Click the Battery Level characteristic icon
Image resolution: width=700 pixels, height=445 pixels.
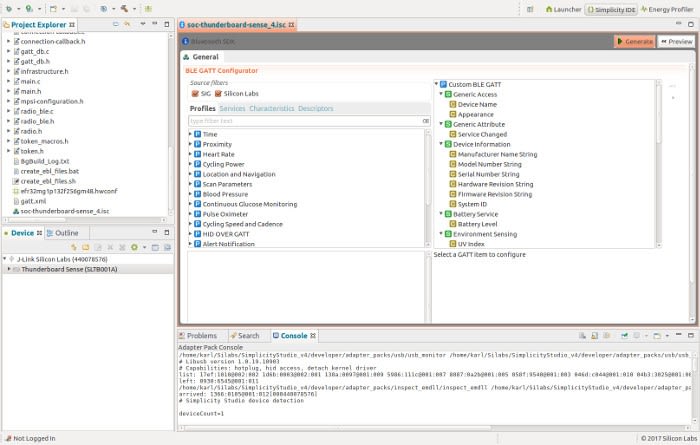pyautogui.click(x=453, y=224)
